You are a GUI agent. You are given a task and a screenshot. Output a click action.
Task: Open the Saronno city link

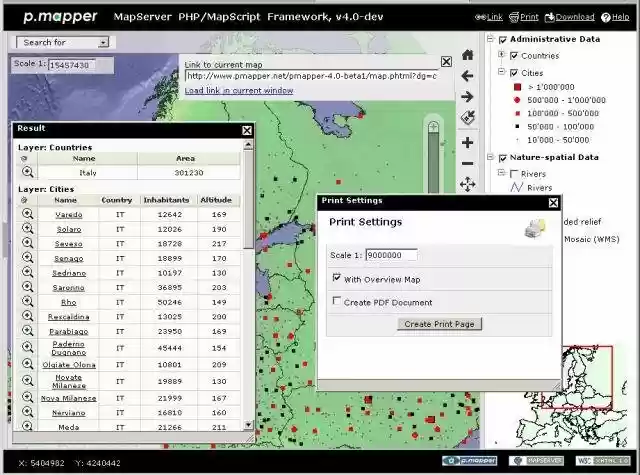69,288
